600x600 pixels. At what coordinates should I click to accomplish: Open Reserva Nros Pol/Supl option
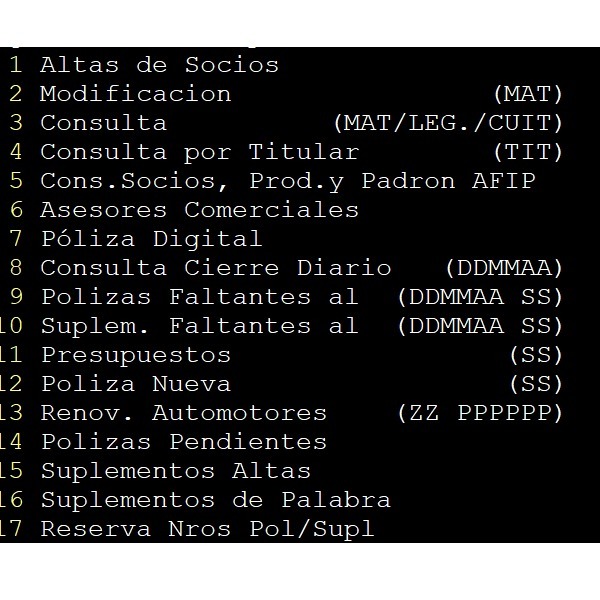click(208, 529)
